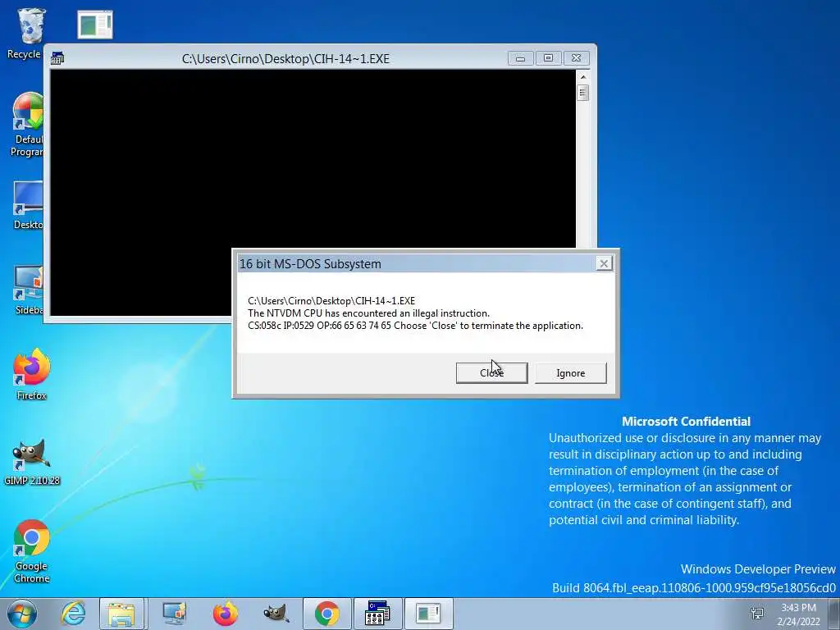
Task: Select the Firefox desktop shortcut
Action: point(32,374)
